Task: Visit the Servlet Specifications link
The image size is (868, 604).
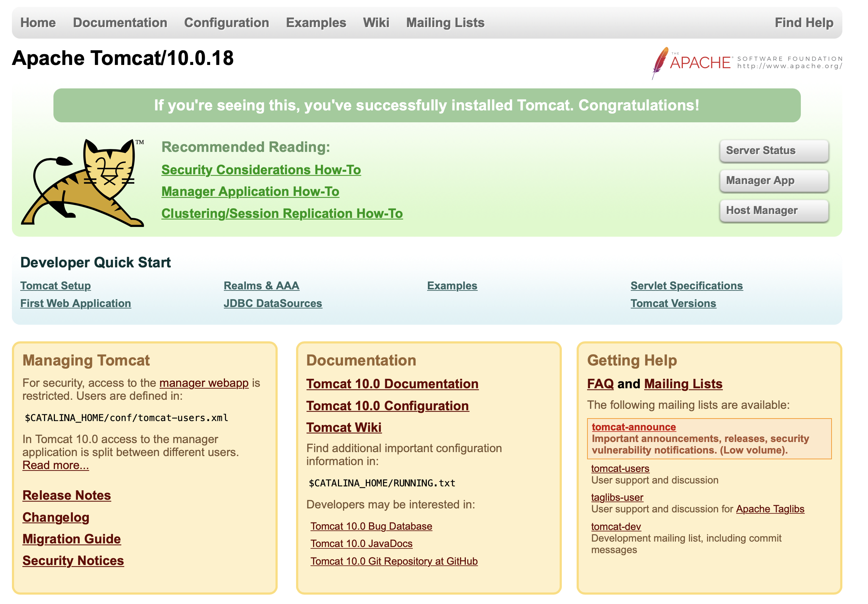Action: tap(686, 285)
